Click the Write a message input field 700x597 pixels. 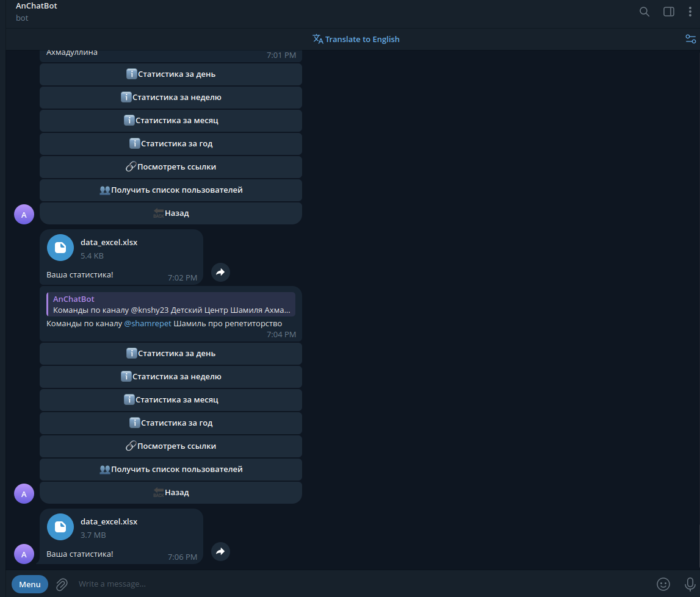pyautogui.click(x=183, y=584)
